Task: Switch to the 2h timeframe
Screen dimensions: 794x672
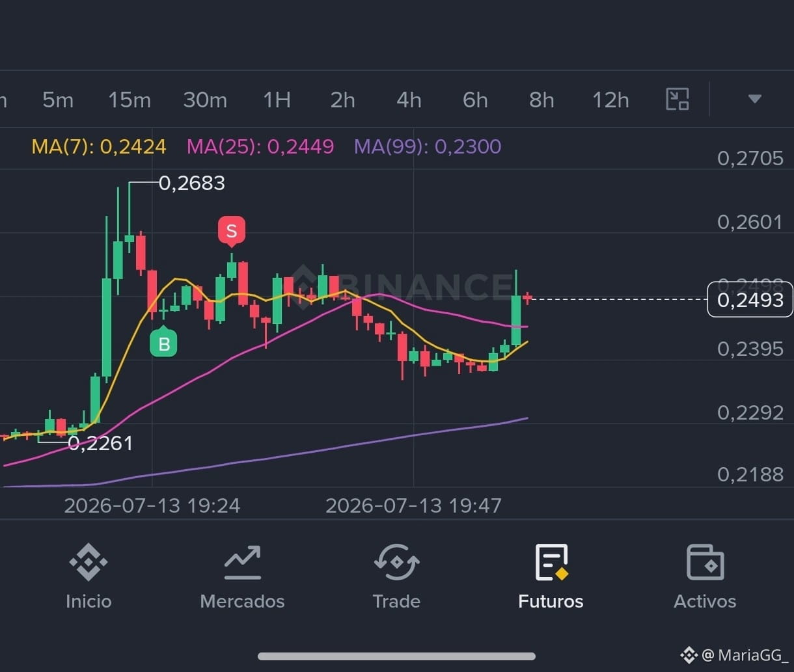Action: [343, 100]
